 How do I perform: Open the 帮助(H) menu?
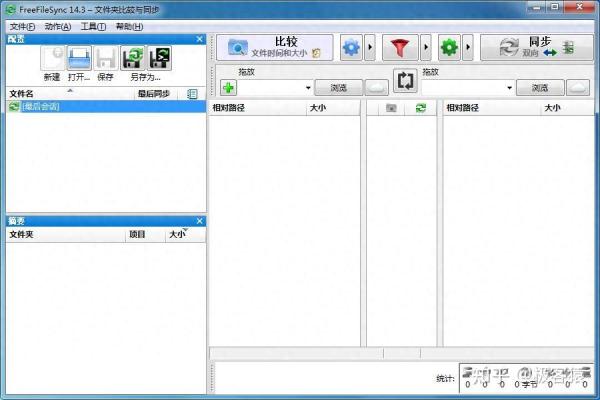129,26
